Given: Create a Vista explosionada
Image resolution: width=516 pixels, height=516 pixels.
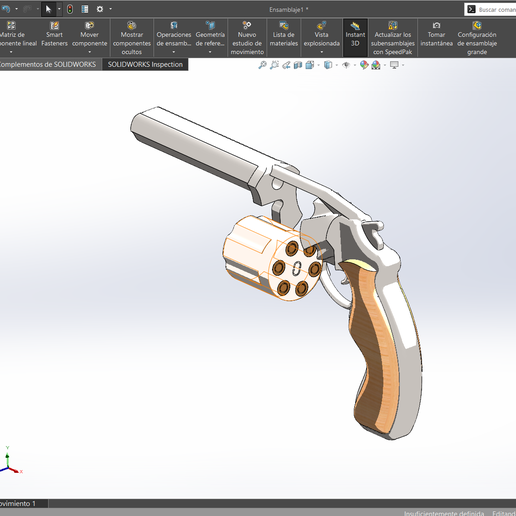Looking at the screenshot, I should [x=321, y=34].
